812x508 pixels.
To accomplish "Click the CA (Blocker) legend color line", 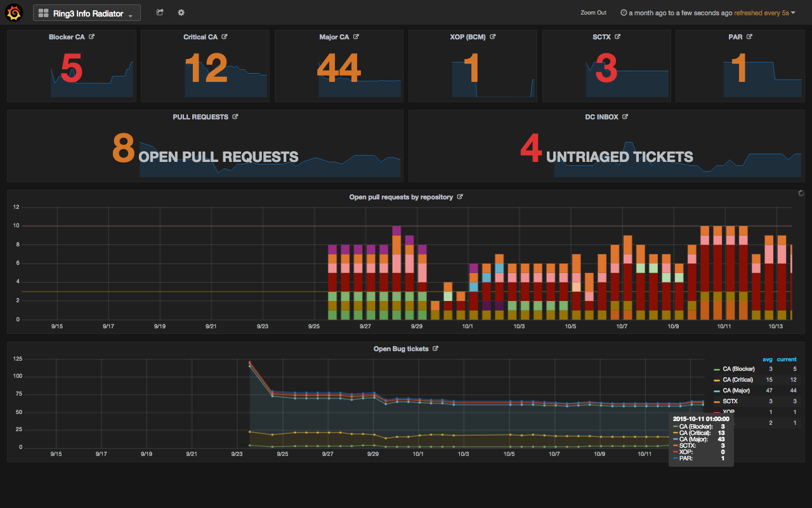I will (717, 369).
